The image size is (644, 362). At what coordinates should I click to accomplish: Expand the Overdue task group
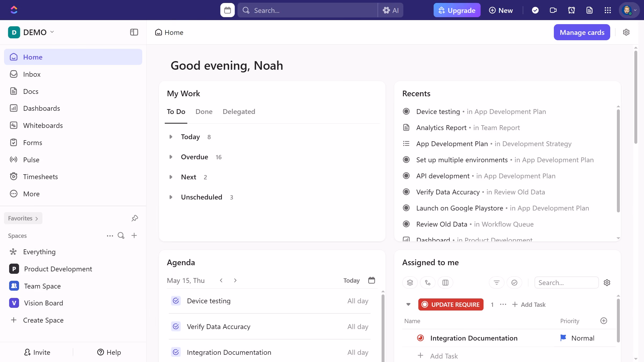[171, 157]
